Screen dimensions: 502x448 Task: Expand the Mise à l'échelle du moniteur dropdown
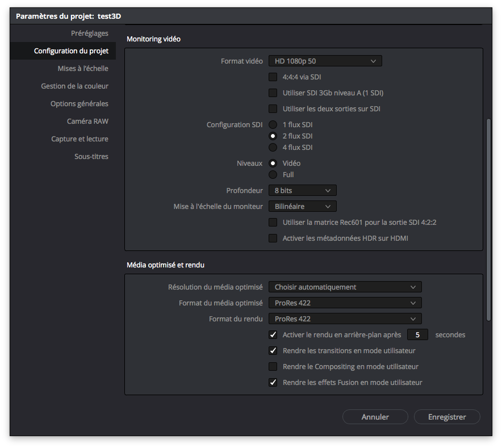pos(302,206)
